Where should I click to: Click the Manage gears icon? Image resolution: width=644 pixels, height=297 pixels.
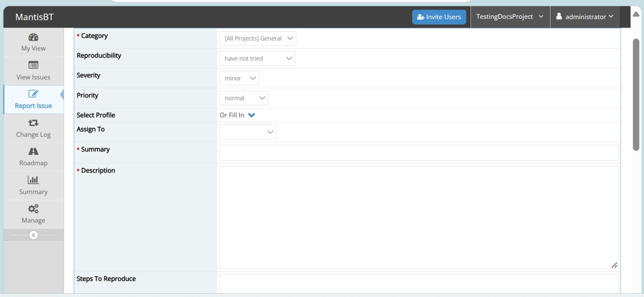(x=33, y=208)
